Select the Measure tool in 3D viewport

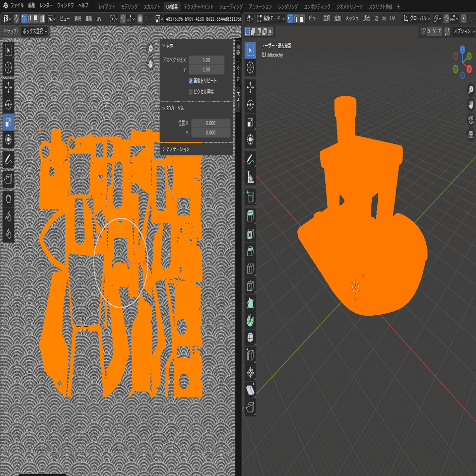[x=251, y=177]
